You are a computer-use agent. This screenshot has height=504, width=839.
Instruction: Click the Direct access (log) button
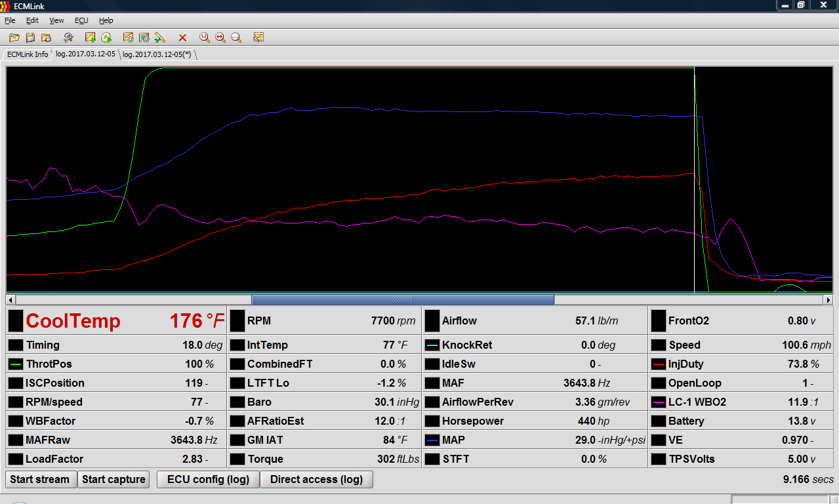(x=316, y=479)
